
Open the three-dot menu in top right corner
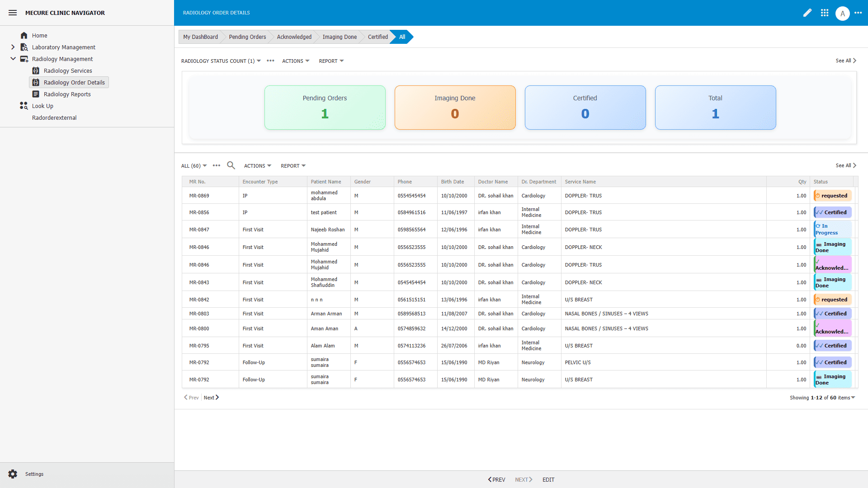pyautogui.click(x=859, y=13)
